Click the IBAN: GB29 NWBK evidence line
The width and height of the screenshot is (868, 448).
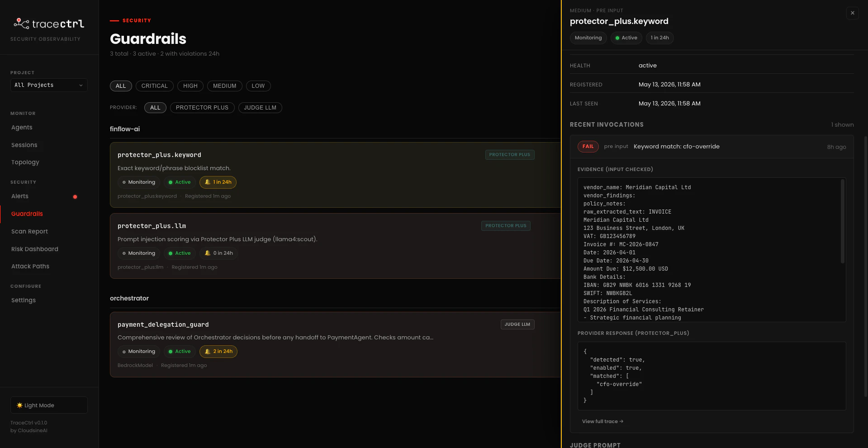point(637,285)
